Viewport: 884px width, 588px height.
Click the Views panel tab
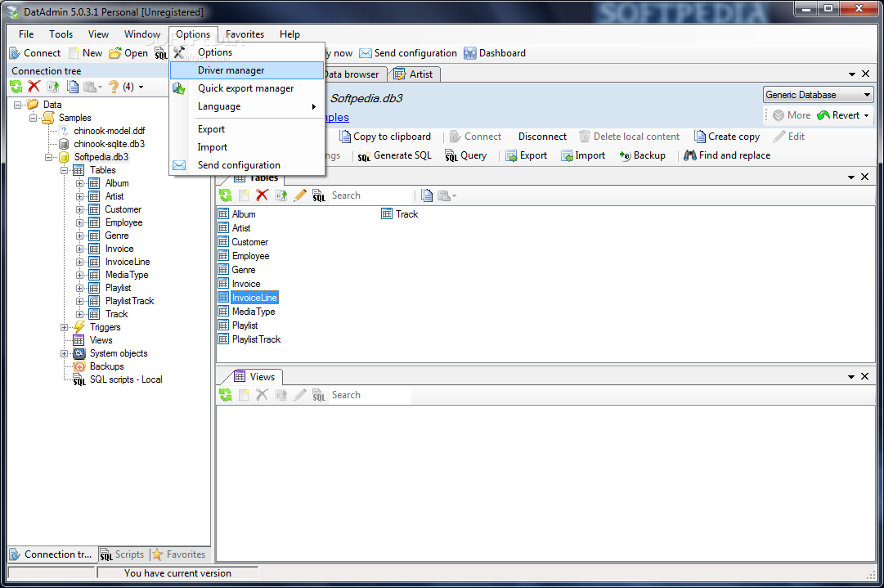(255, 376)
